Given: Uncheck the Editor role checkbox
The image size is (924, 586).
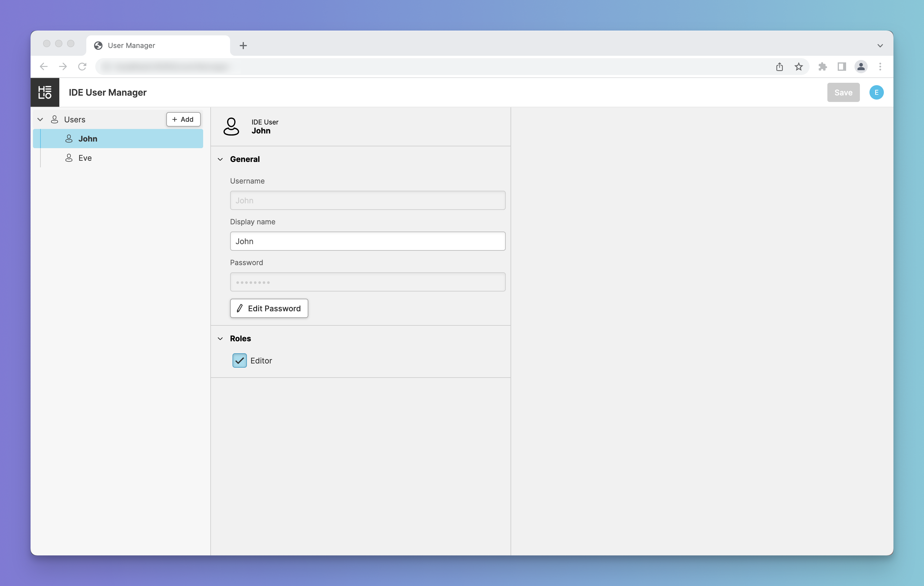Looking at the screenshot, I should tap(239, 360).
